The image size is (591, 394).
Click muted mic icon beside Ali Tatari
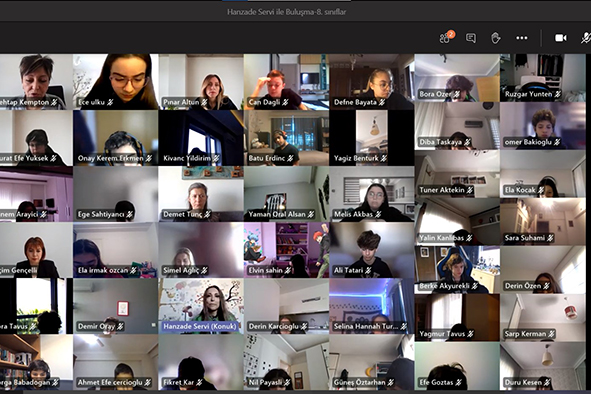tap(368, 270)
